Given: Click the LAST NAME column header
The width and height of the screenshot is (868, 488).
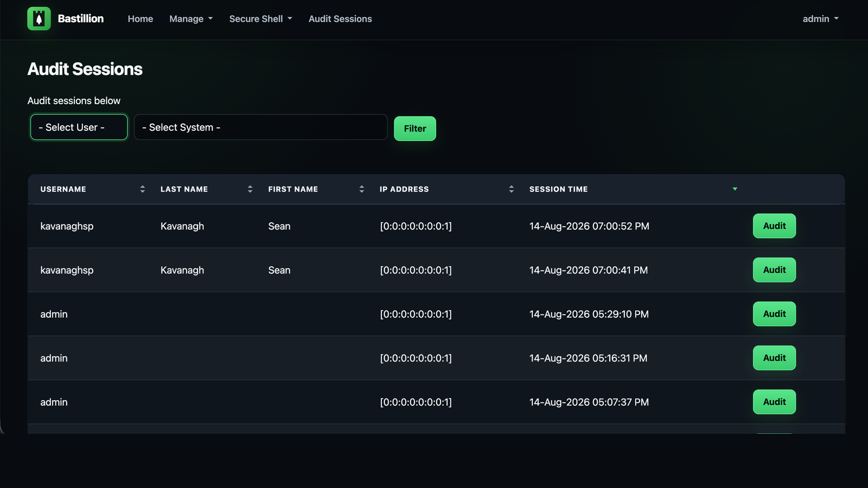Looking at the screenshot, I should [184, 189].
